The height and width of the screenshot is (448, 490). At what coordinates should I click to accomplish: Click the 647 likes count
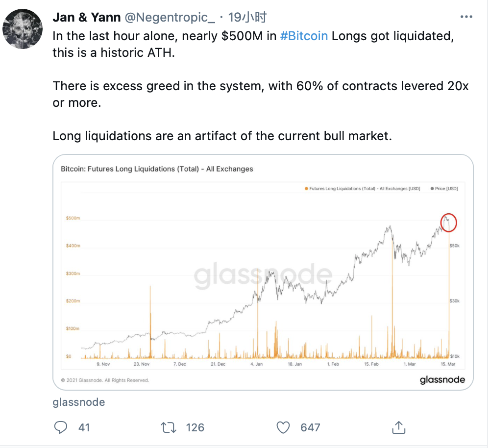pos(310,427)
